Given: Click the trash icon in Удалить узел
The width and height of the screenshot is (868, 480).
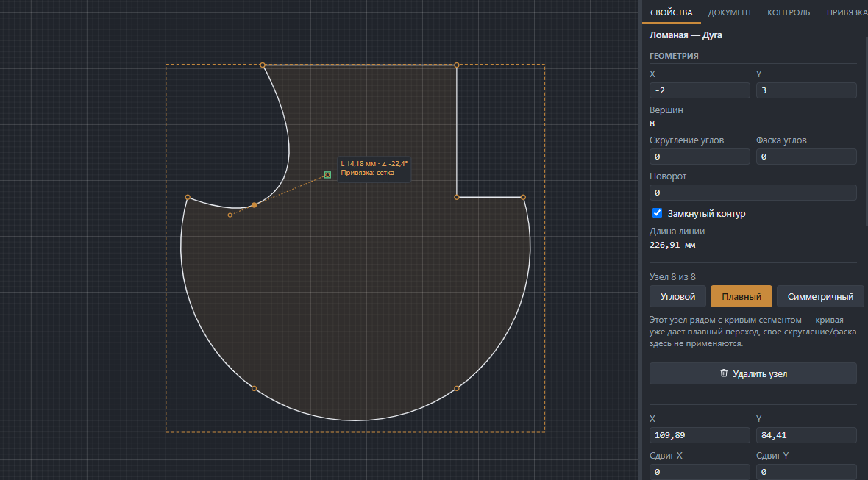Looking at the screenshot, I should pos(724,373).
